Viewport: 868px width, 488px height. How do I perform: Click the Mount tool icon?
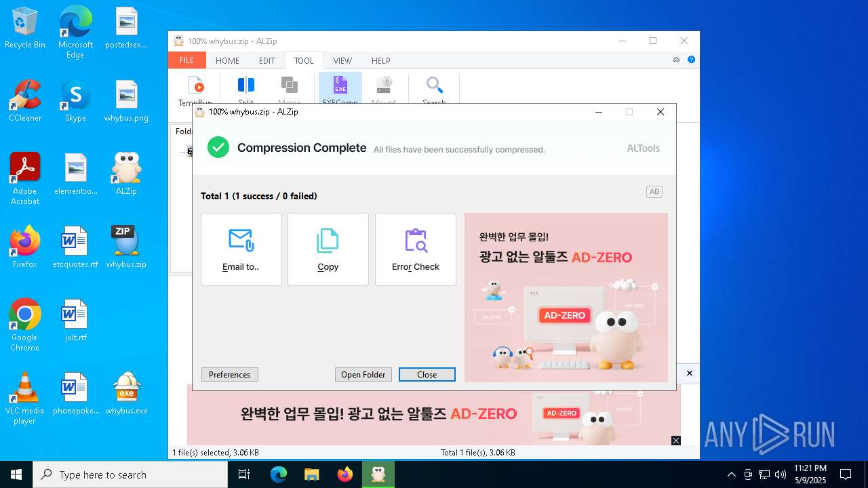(384, 87)
